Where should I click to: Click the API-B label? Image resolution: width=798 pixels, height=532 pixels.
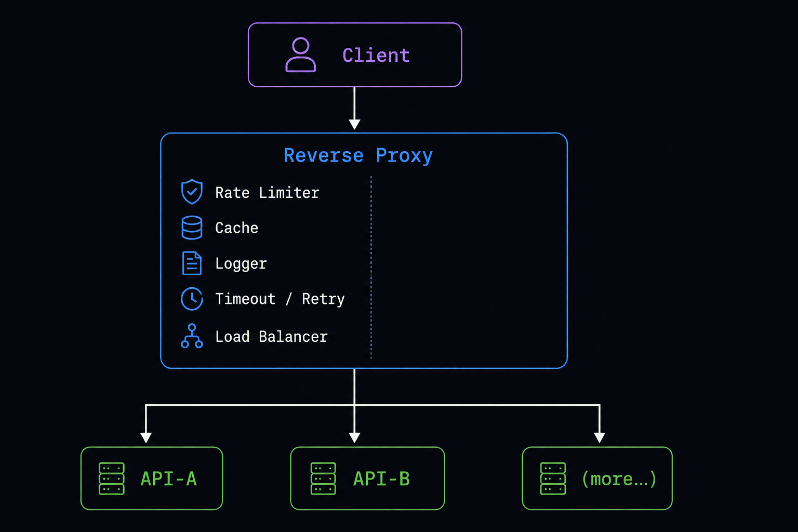381,478
